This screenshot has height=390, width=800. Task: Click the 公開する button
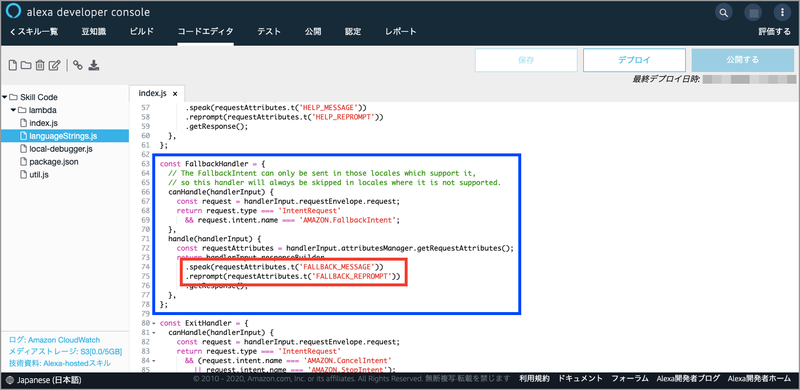pos(743,60)
